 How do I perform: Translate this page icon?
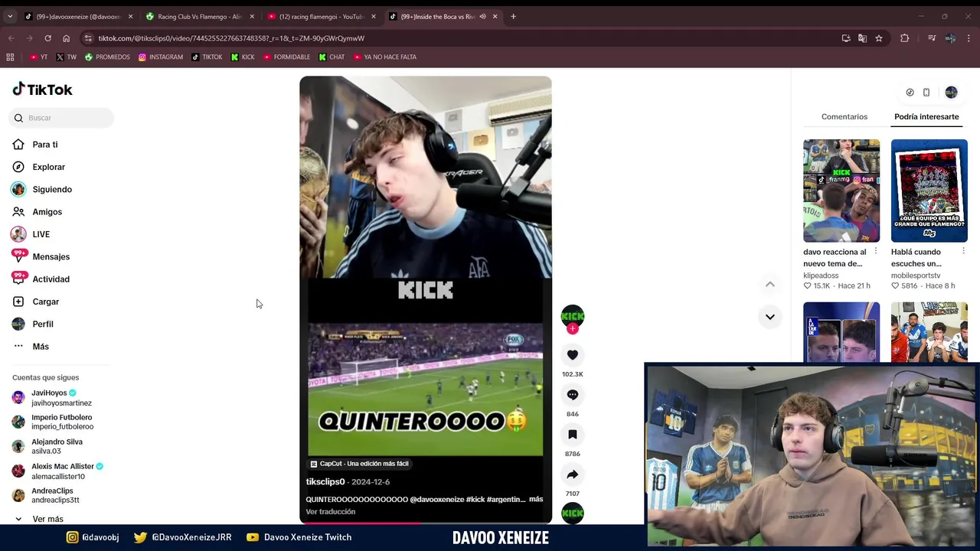point(862,38)
